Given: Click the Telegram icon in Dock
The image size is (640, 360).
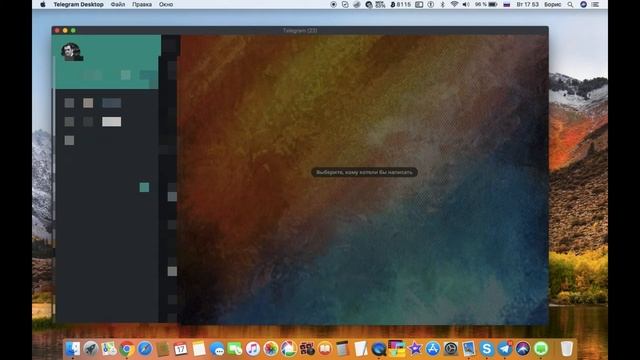Looking at the screenshot, I should [x=505, y=349].
